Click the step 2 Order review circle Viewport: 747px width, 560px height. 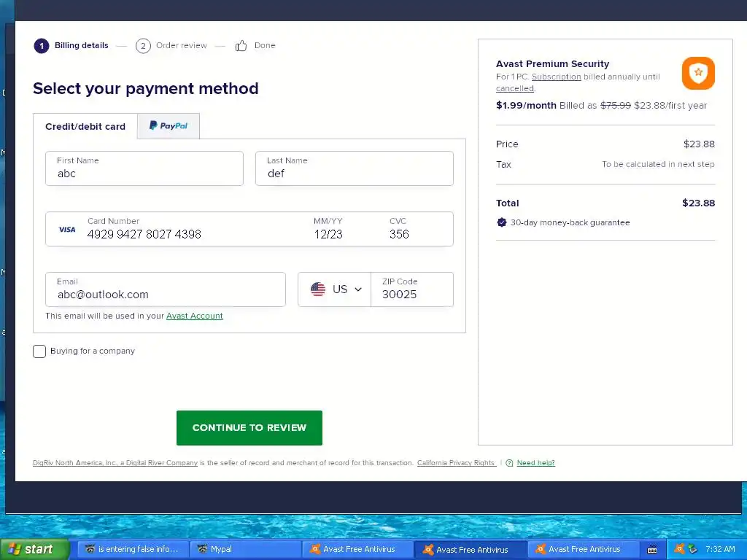click(143, 46)
